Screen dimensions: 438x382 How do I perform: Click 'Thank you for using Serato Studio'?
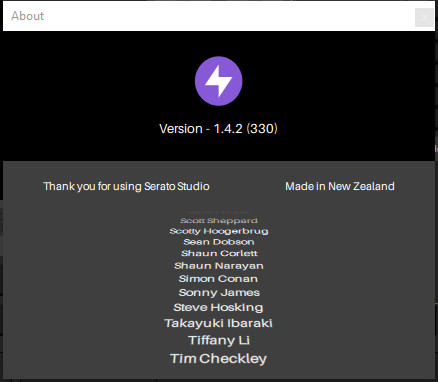point(126,186)
